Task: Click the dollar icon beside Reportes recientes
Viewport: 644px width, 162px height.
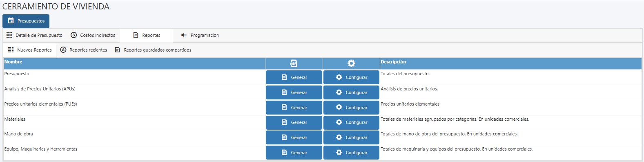Action: click(63, 50)
